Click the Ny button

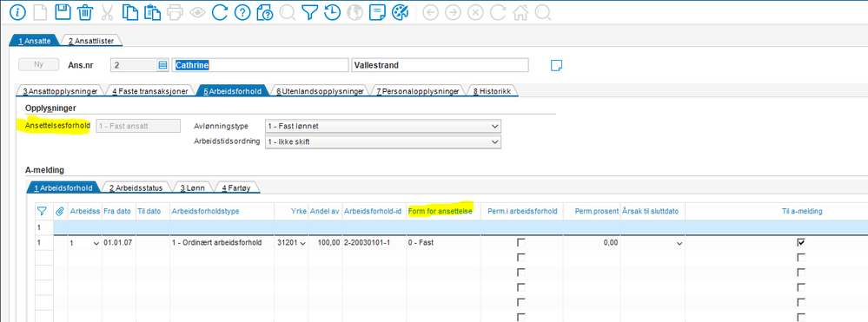[x=39, y=65]
